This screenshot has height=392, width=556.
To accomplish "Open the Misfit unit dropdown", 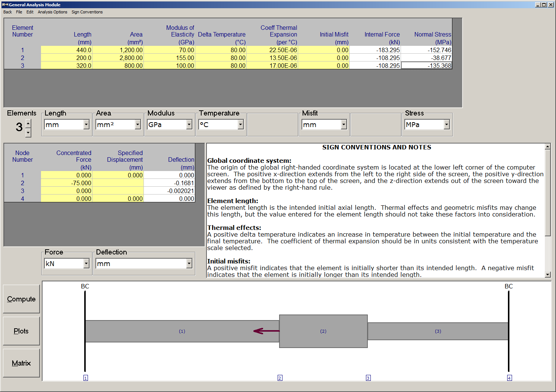I will (343, 124).
